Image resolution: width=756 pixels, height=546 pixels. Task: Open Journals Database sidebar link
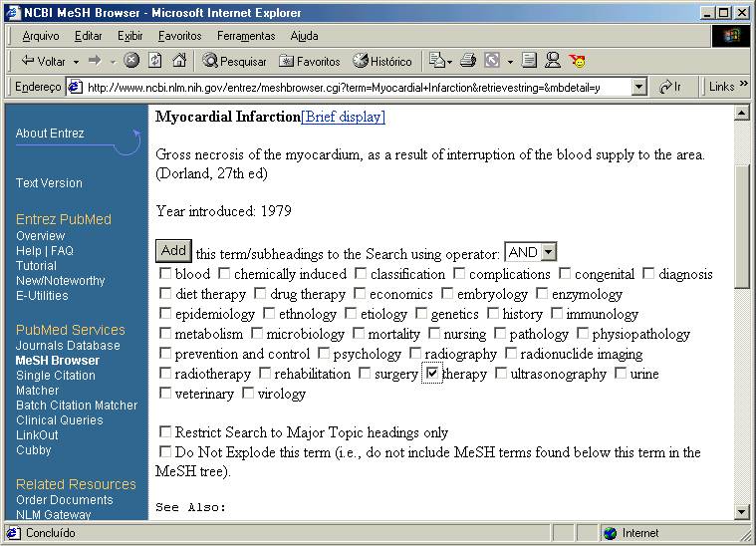click(x=68, y=346)
